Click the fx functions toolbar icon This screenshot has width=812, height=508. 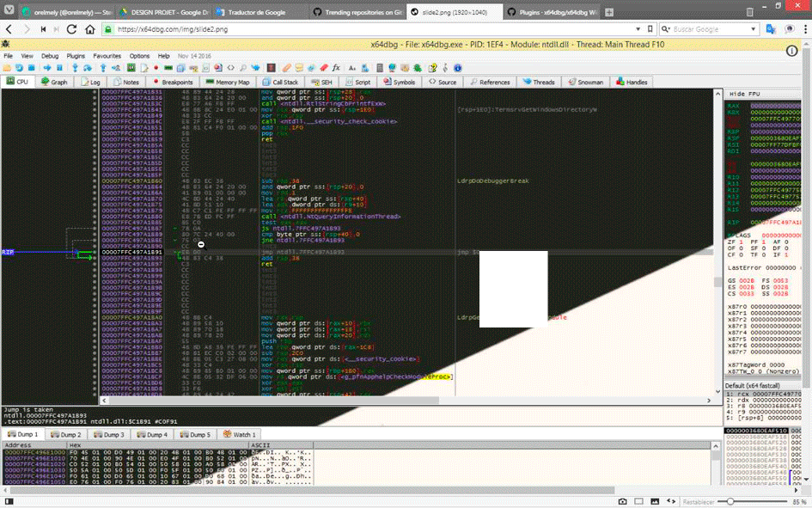[x=337, y=68]
